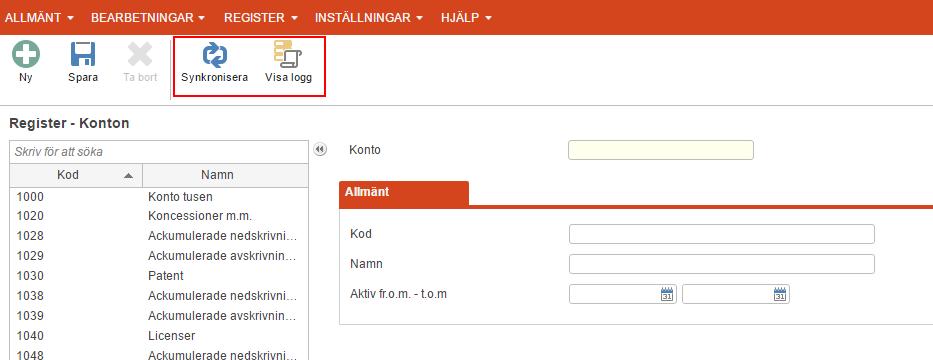Collapse list panel with double-arrow icon
The height and width of the screenshot is (360, 933).
pos(320,149)
